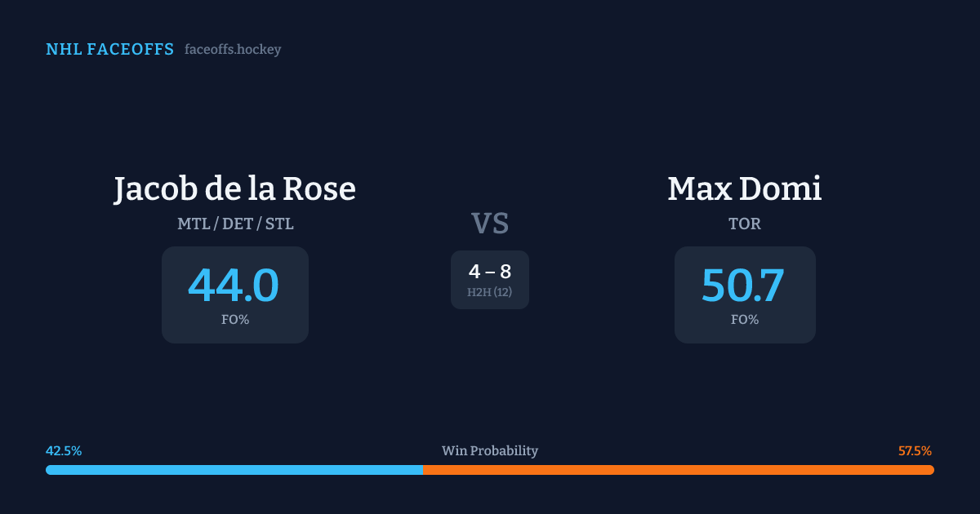Click the 57.5% win probability label
The width and height of the screenshot is (980, 514).
click(x=915, y=451)
